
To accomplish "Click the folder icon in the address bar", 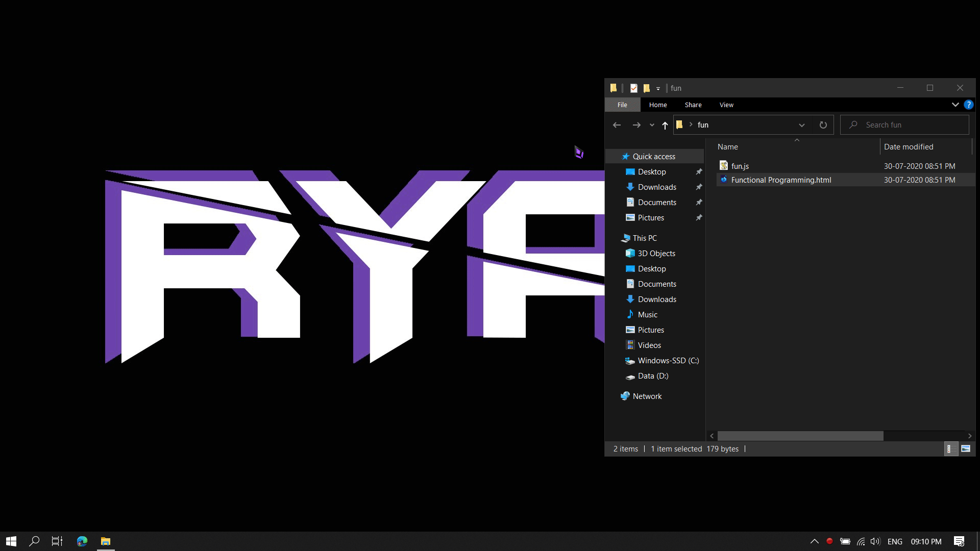I will (x=679, y=124).
